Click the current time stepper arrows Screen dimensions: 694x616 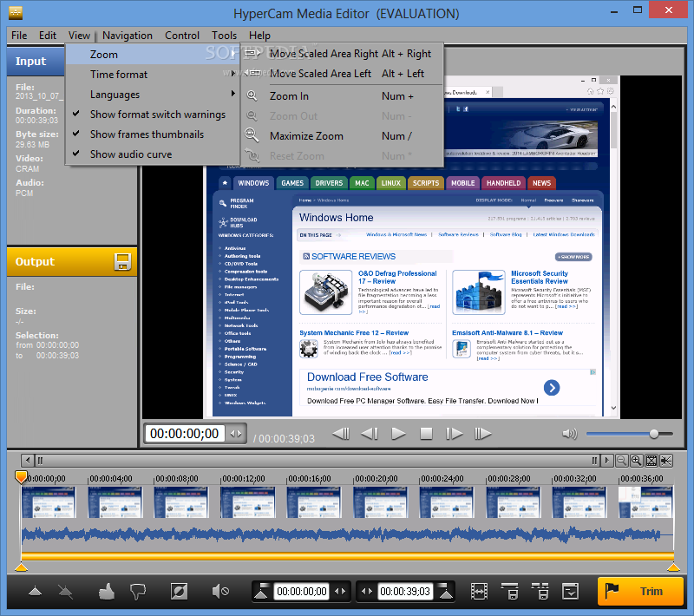click(236, 434)
